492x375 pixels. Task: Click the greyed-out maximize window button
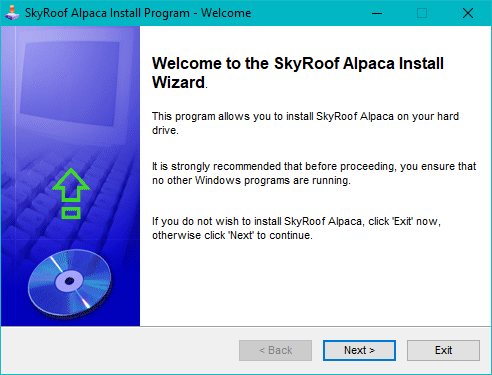pos(422,13)
